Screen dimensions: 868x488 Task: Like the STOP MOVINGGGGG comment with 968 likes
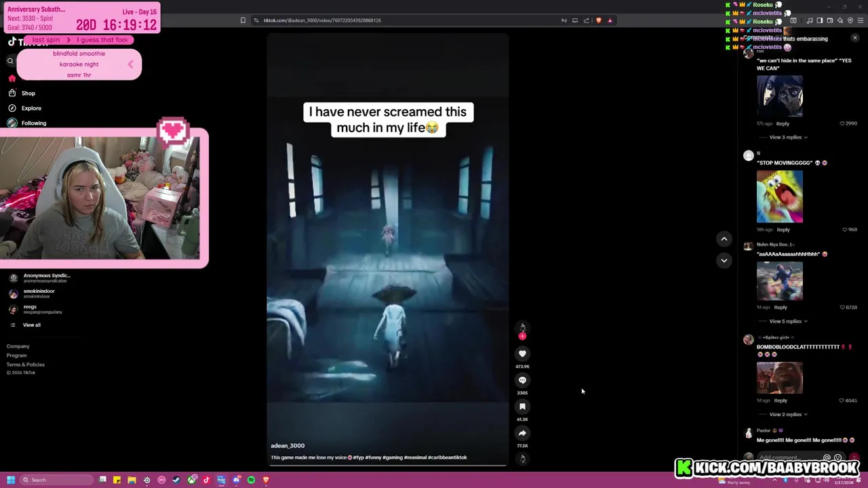click(x=845, y=229)
